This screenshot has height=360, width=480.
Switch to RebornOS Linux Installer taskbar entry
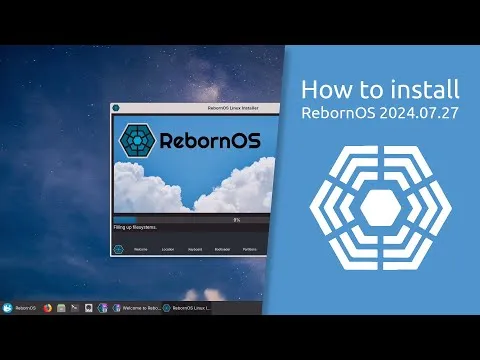tap(187, 308)
